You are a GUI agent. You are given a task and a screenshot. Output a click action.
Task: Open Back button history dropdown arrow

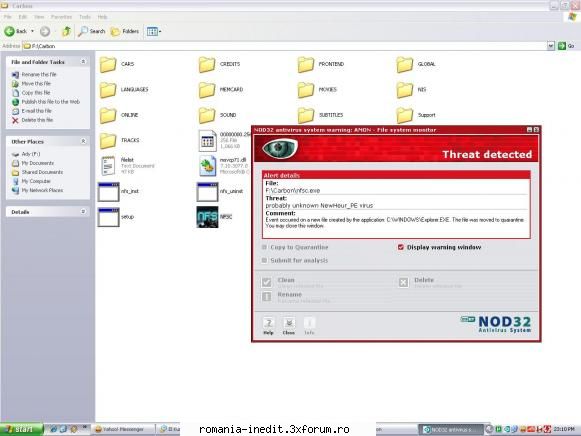pos(33,31)
